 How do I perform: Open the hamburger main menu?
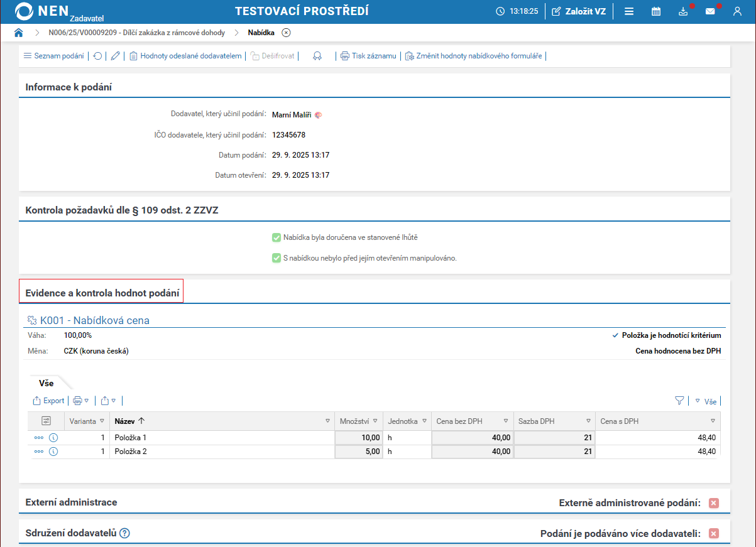(629, 11)
